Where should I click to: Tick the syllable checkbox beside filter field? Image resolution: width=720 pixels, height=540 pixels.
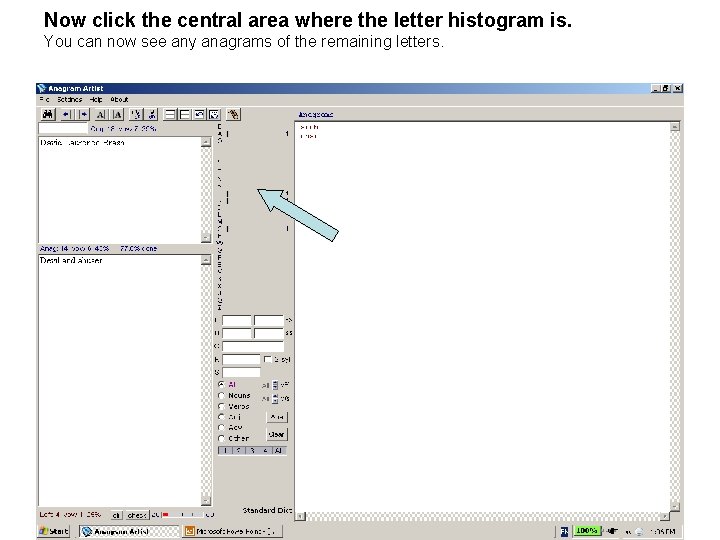pos(268,359)
